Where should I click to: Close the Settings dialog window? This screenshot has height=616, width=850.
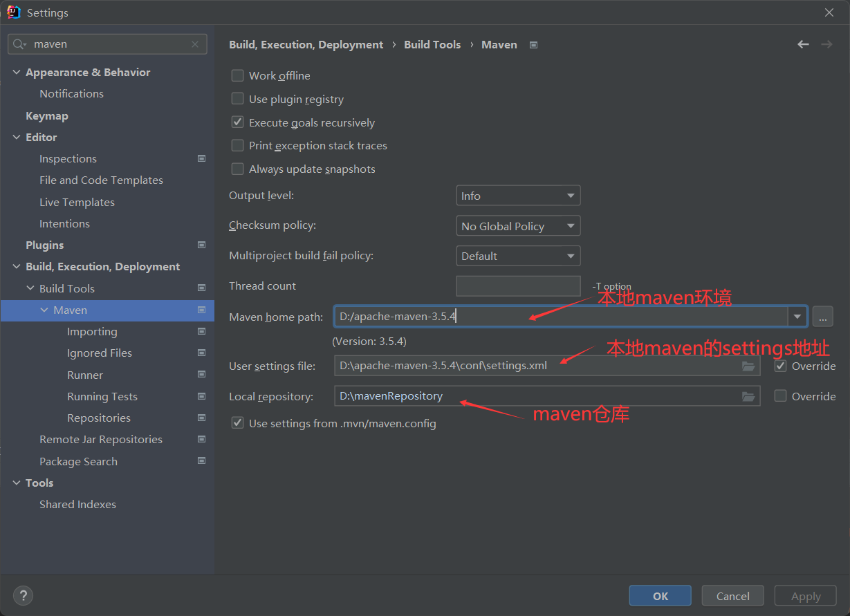pyautogui.click(x=829, y=12)
